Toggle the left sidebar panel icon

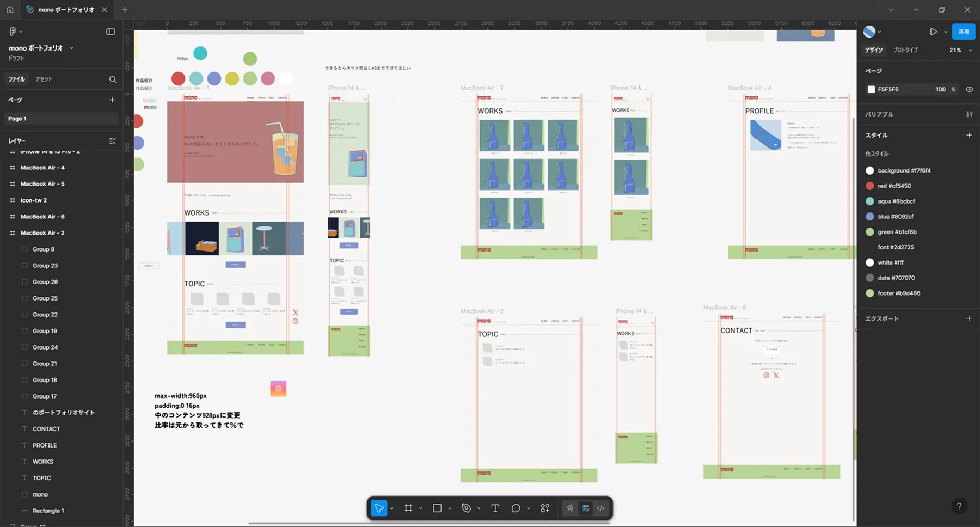(x=111, y=32)
